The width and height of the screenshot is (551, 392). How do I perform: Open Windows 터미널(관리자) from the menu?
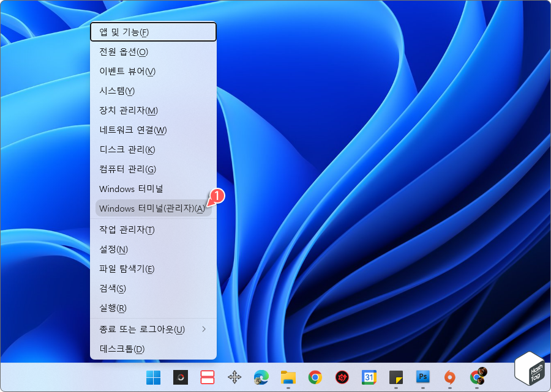click(x=151, y=208)
